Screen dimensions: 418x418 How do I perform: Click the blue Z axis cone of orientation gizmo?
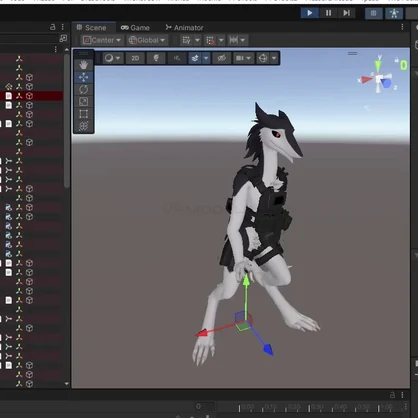coord(387,83)
